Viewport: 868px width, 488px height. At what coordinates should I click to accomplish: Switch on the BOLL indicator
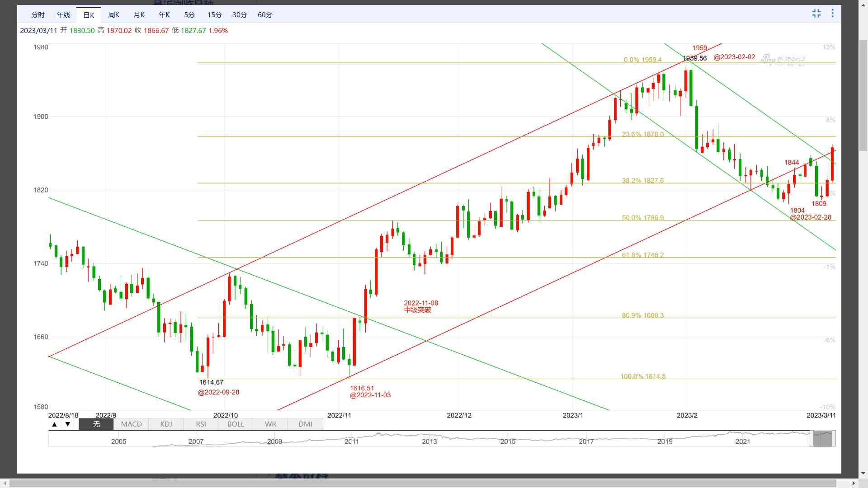click(x=236, y=424)
